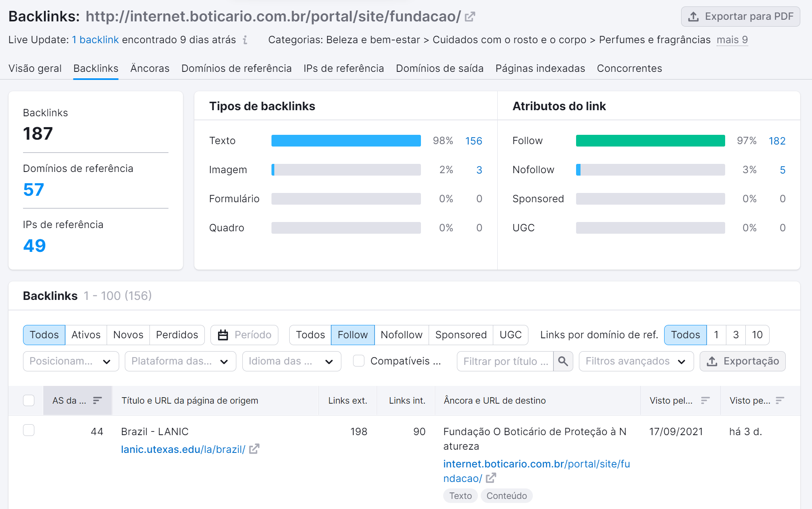The height and width of the screenshot is (509, 812).
Task: Show mais 9 categories link
Action: 732,40
